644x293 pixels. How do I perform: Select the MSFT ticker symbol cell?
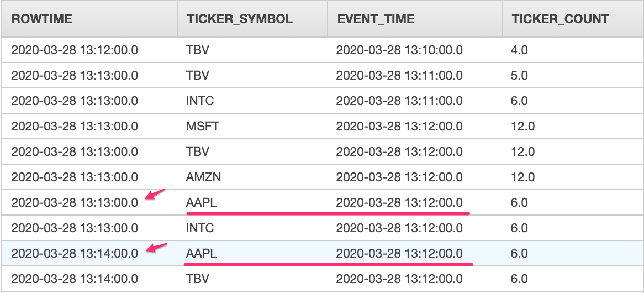[x=203, y=126]
